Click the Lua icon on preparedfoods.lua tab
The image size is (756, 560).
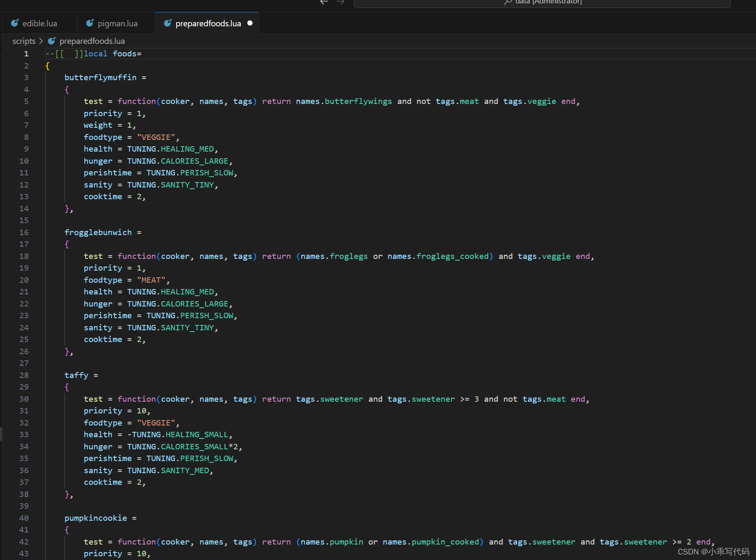167,23
